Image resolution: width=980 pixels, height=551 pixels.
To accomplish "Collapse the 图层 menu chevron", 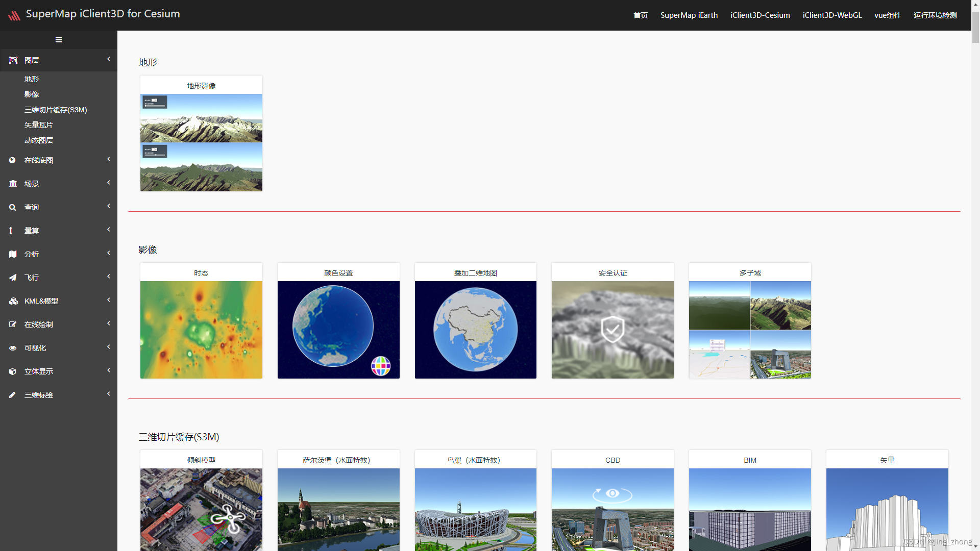I will pyautogui.click(x=109, y=59).
